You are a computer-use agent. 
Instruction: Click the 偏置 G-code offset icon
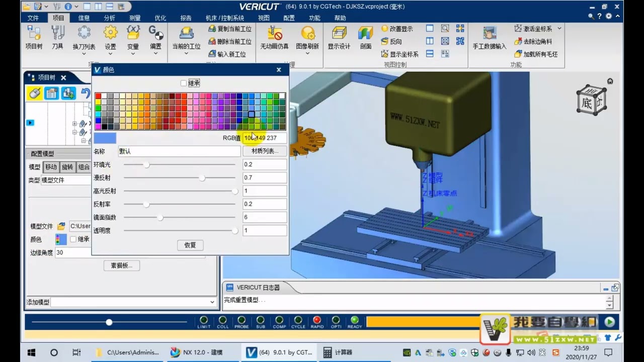click(156, 33)
